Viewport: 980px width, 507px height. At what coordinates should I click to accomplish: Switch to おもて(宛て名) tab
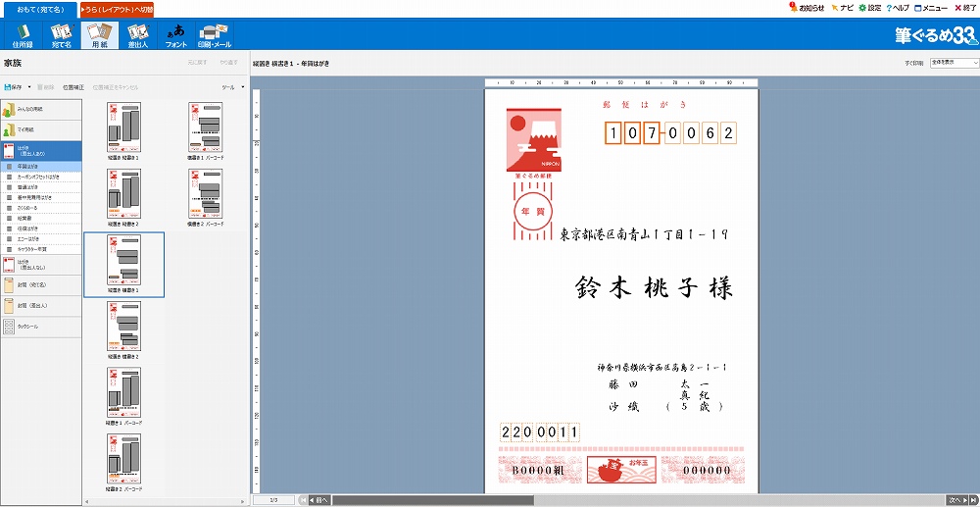pyautogui.click(x=40, y=10)
